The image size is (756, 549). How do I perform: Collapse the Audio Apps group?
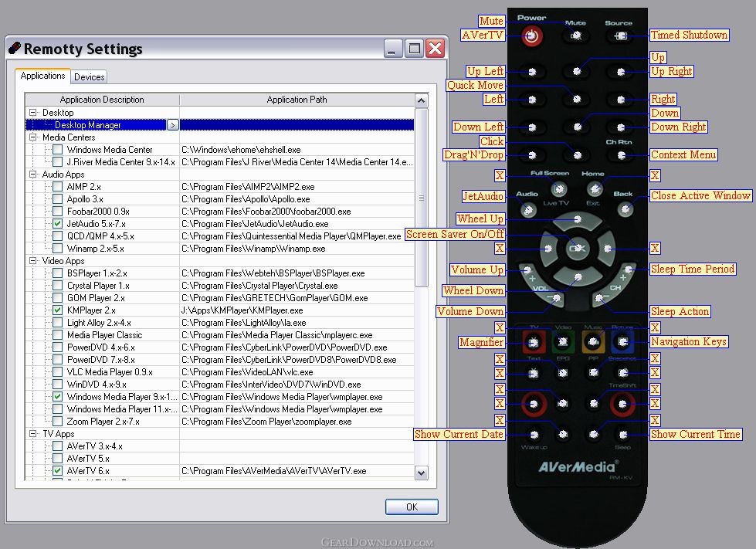coord(32,174)
